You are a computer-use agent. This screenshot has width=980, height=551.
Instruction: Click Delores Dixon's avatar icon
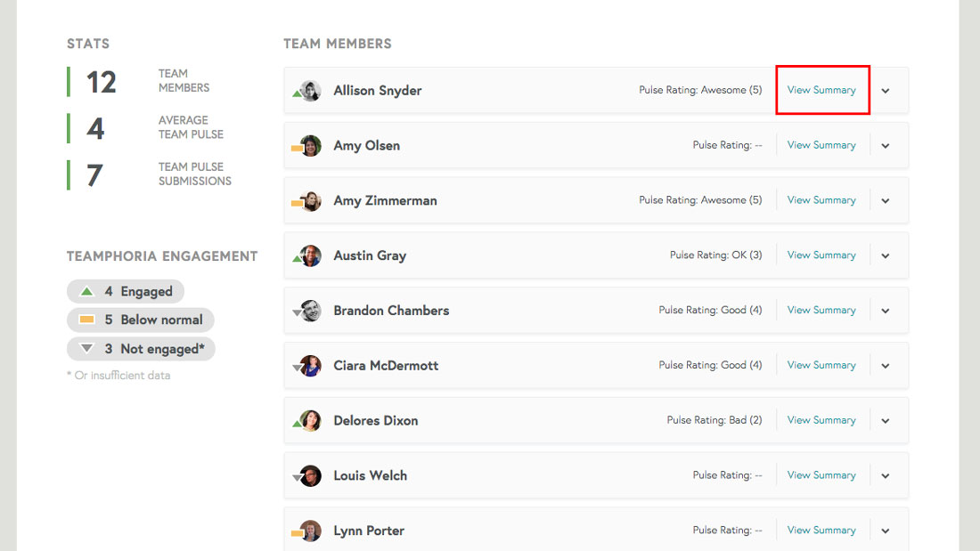coord(310,421)
